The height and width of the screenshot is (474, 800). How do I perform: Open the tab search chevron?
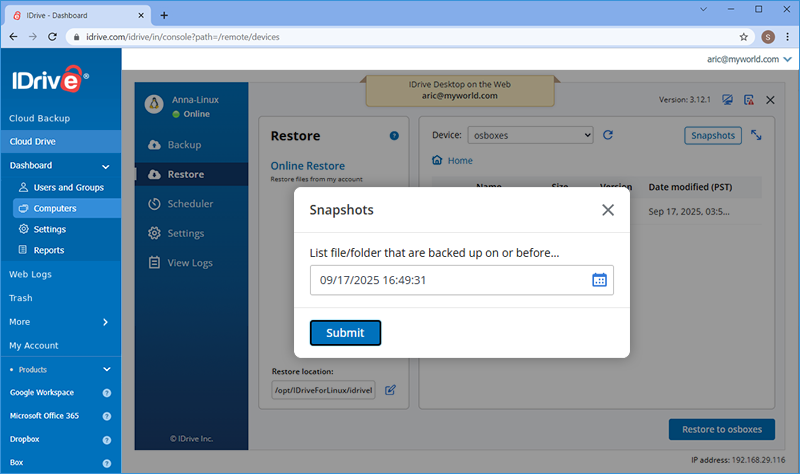click(703, 9)
